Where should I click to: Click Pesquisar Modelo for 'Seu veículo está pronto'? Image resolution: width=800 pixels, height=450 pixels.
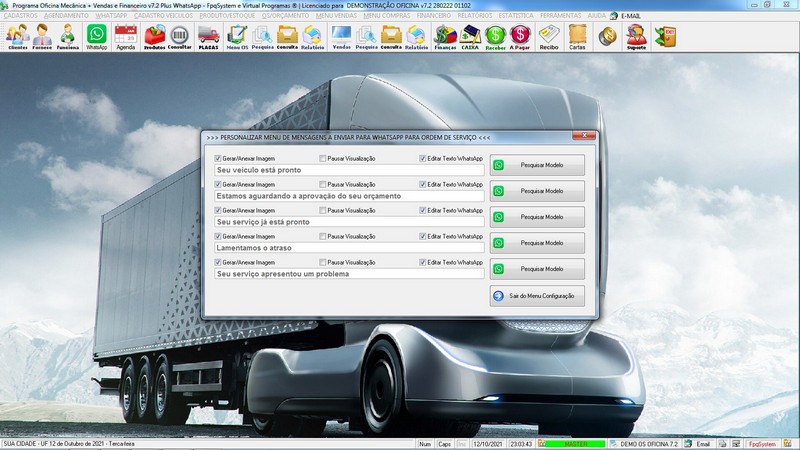537,164
